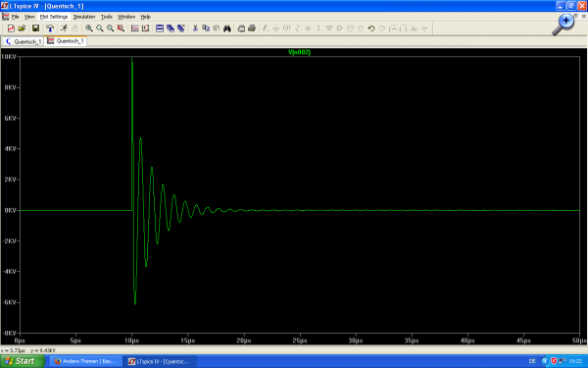The image size is (588, 368).
Task: Tile windows horizontally icon
Action: click(x=160, y=28)
